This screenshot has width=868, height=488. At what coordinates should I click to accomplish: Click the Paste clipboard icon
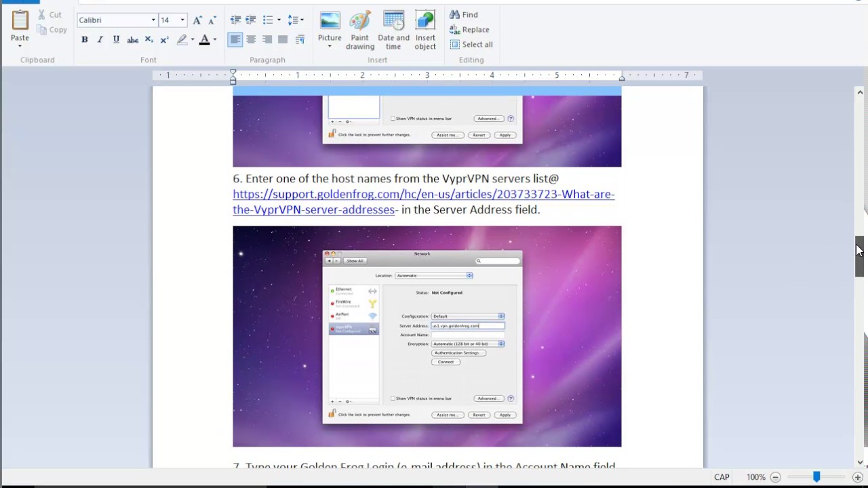coord(20,20)
